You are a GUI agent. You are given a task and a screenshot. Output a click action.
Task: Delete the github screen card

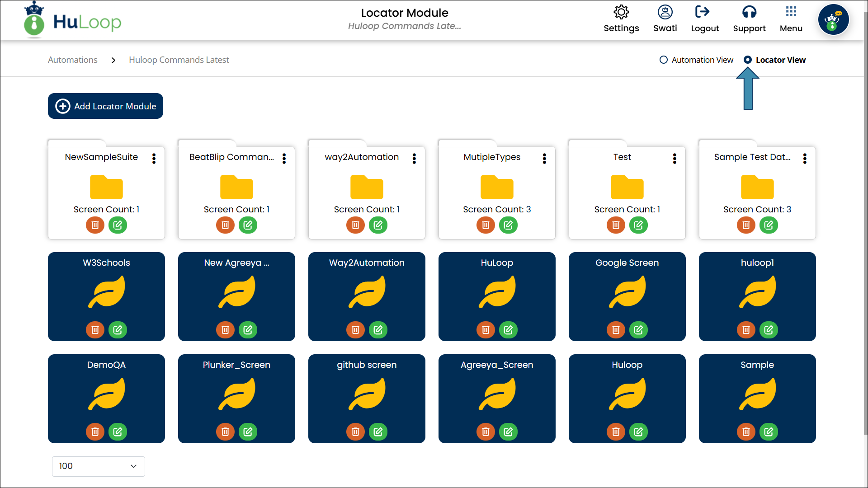pyautogui.click(x=355, y=432)
